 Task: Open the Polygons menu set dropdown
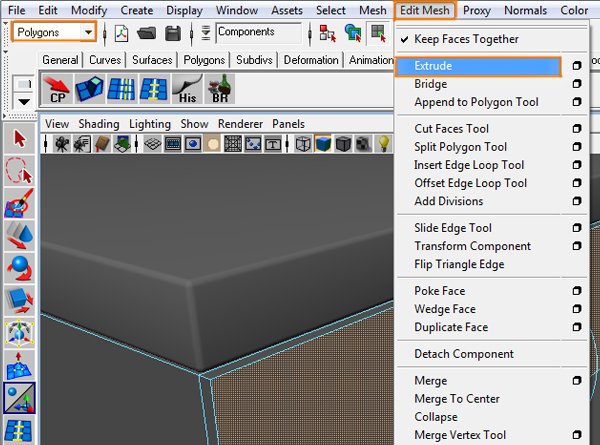point(54,32)
